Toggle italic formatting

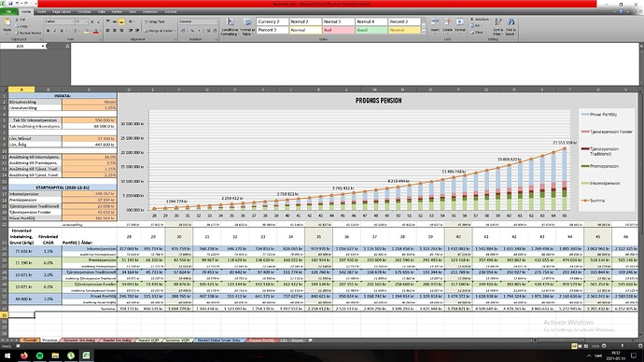point(55,31)
